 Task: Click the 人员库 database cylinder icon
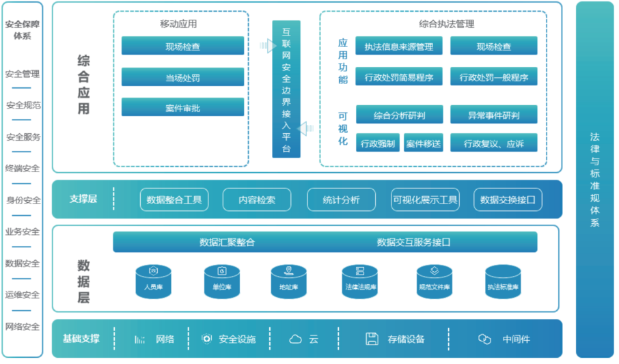pos(153,281)
